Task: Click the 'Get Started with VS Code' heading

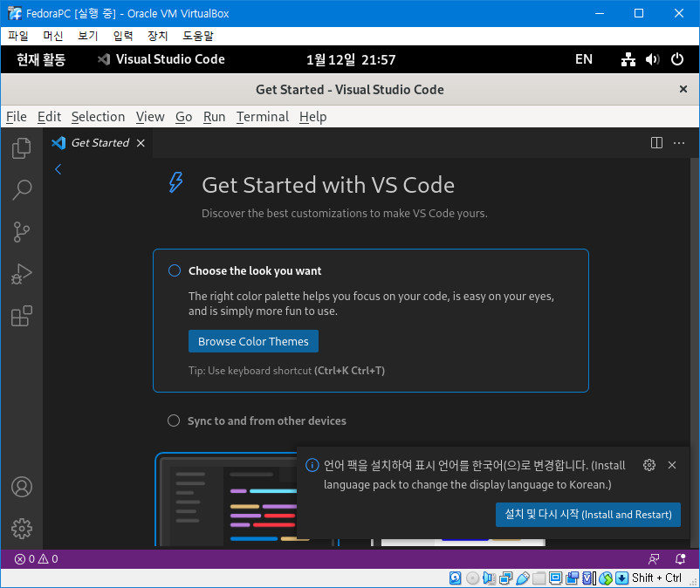Action: point(328,185)
